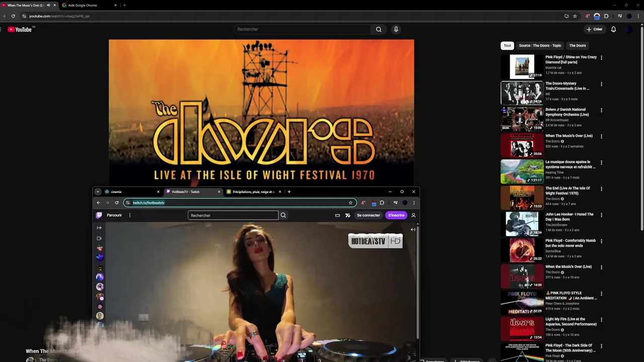
Task: Open Twitch user profile icon
Action: pos(414,215)
